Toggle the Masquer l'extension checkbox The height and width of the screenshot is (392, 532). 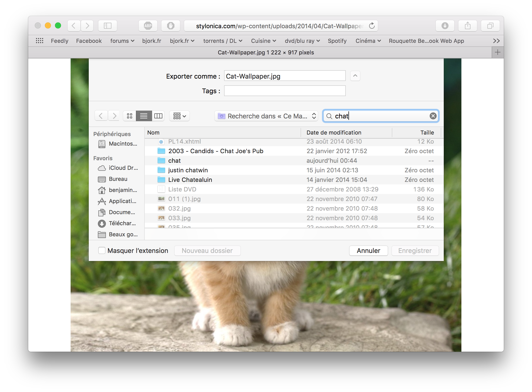pos(102,250)
